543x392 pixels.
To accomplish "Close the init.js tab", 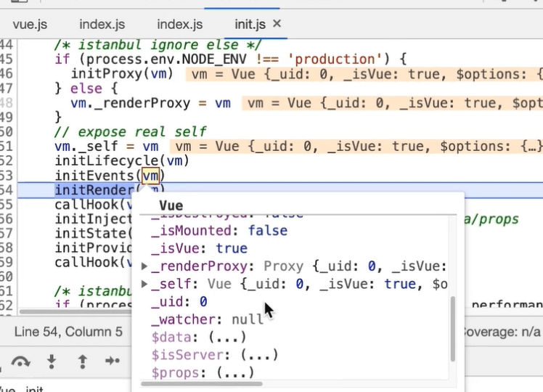I will (x=277, y=23).
